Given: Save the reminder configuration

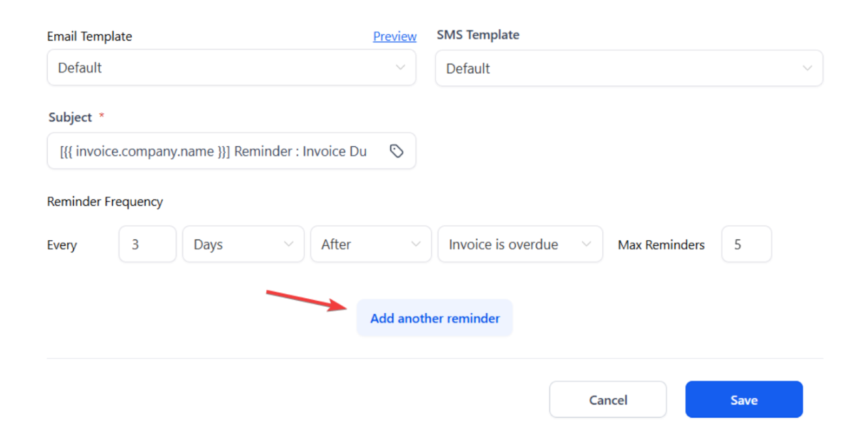Looking at the screenshot, I should (743, 400).
